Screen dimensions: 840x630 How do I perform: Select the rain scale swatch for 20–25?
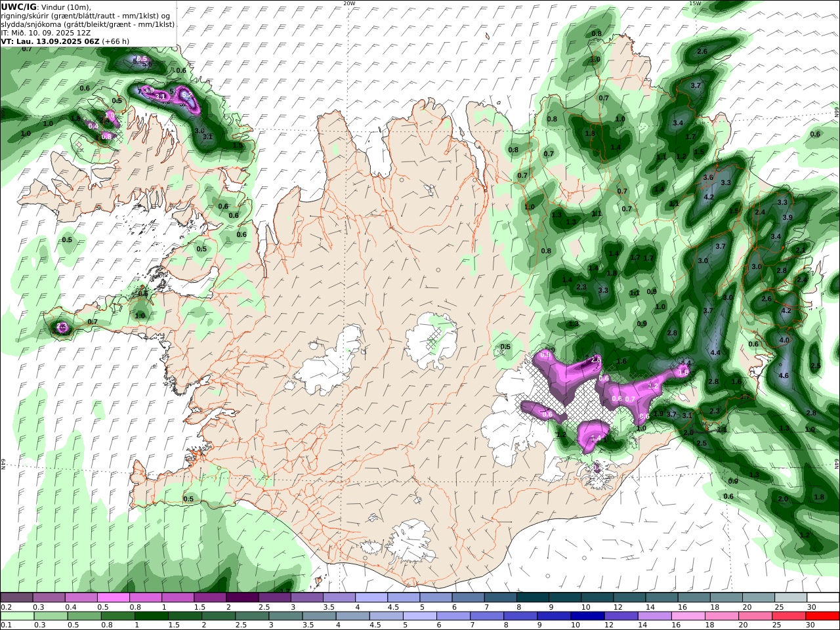[755, 616]
